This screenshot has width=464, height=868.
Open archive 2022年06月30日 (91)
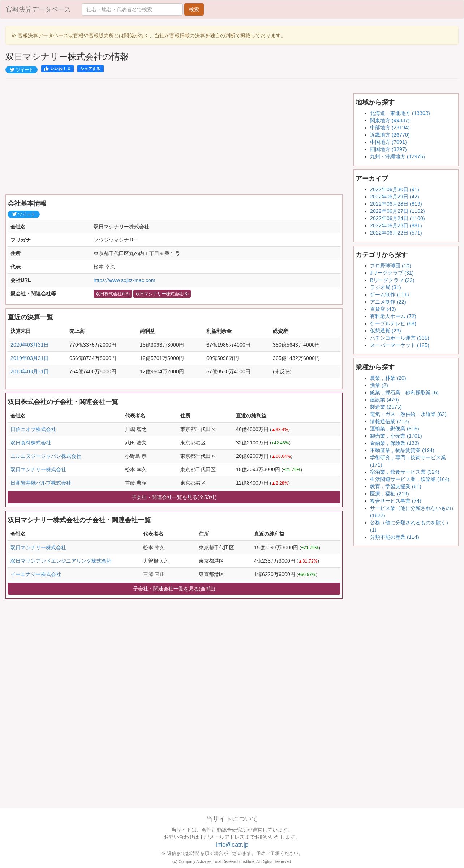[395, 189]
